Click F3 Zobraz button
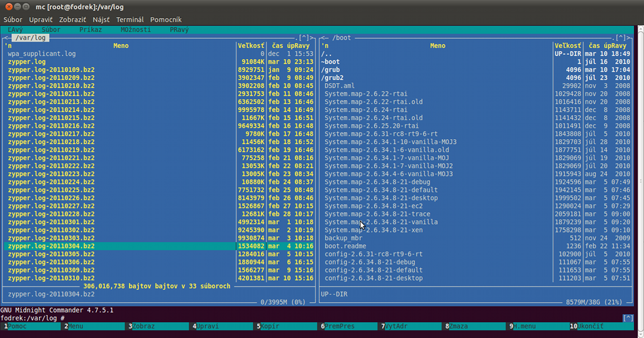 [158, 326]
